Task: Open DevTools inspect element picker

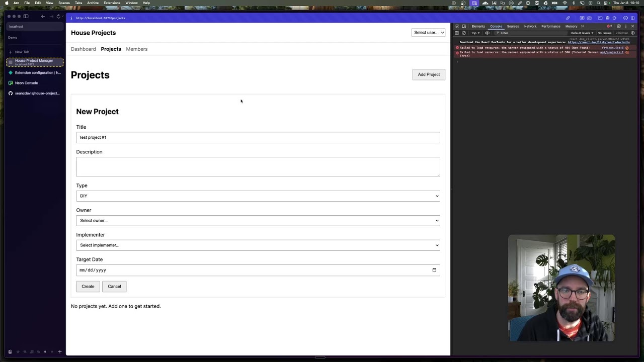Action: click(x=457, y=26)
